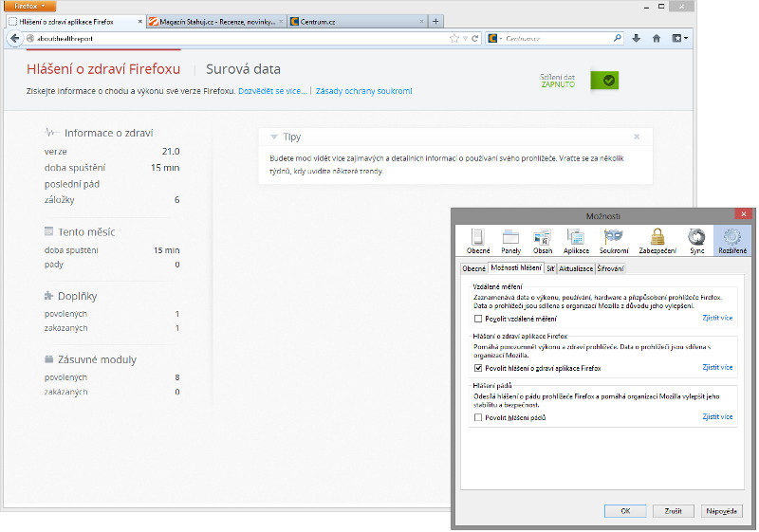Dismiss the Tipy box with its X
The width and height of the screenshot is (759, 532).
tap(637, 137)
